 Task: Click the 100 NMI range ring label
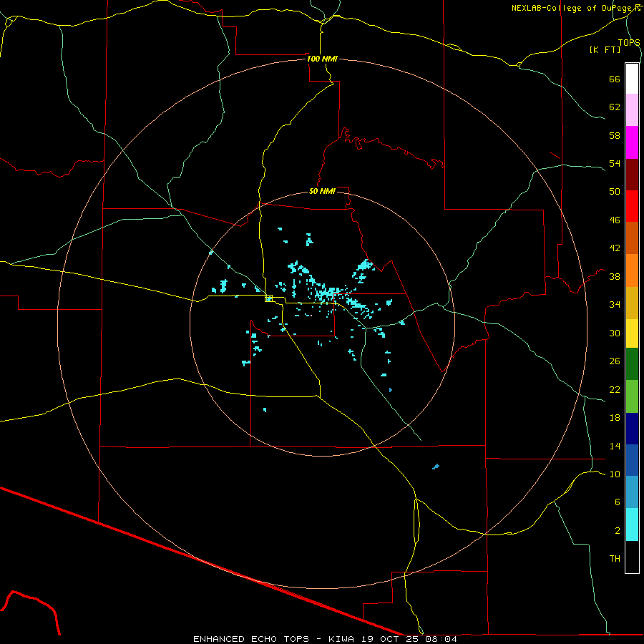click(x=322, y=59)
